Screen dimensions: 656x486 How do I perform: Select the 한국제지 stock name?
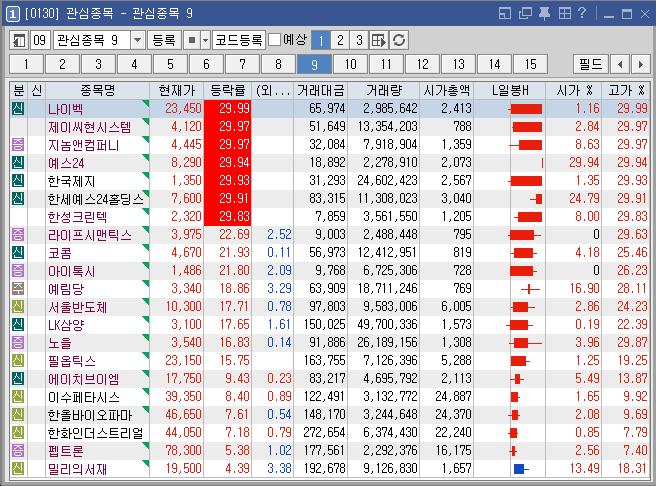[x=71, y=181]
